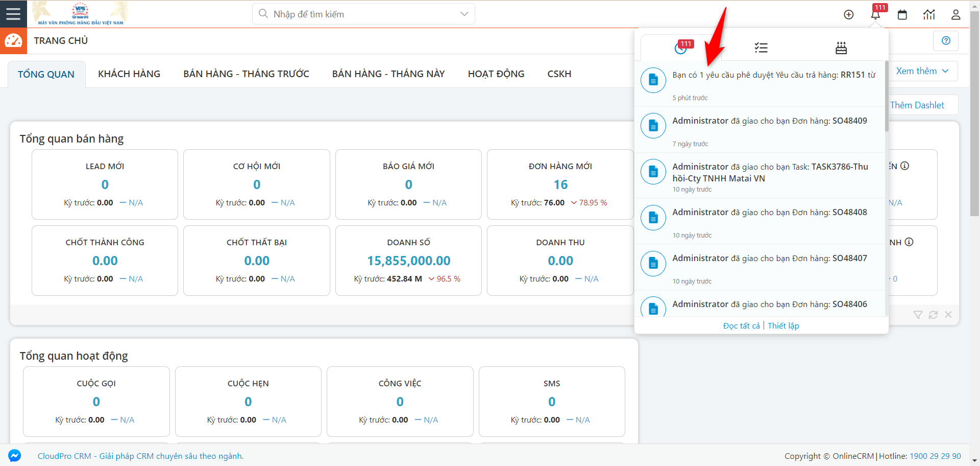The width and height of the screenshot is (980, 466).
Task: Click the document icon for RR151 notification
Action: [653, 80]
